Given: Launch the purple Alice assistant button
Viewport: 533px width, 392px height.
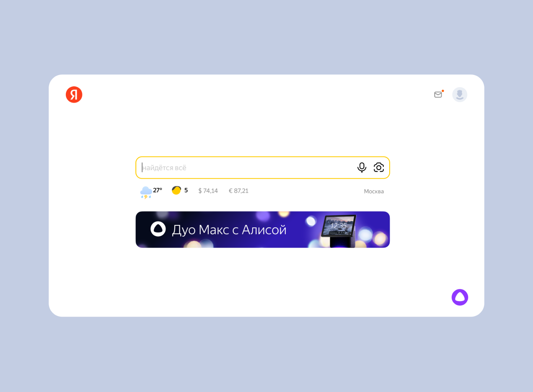Looking at the screenshot, I should pos(460,297).
